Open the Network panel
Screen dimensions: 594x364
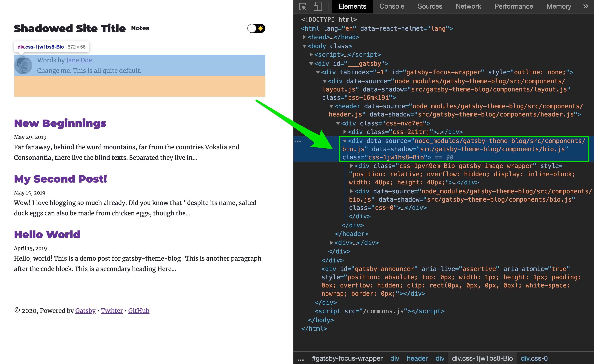(468, 7)
